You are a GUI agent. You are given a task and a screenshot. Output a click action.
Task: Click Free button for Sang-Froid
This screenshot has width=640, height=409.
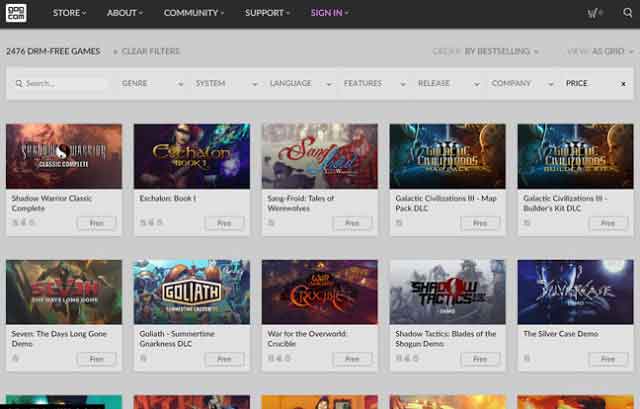(x=352, y=223)
